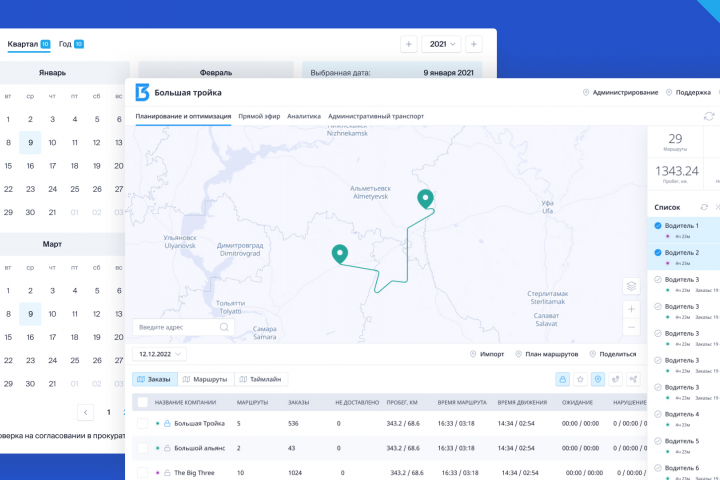Select highlighted day 9 in Январь calendar
720x480 pixels.
pos(30,142)
